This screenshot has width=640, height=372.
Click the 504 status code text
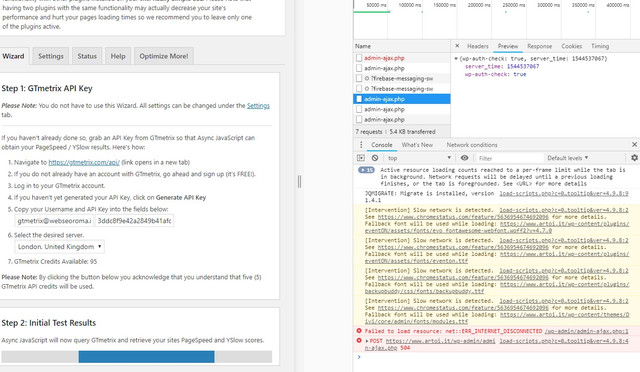coord(405,348)
